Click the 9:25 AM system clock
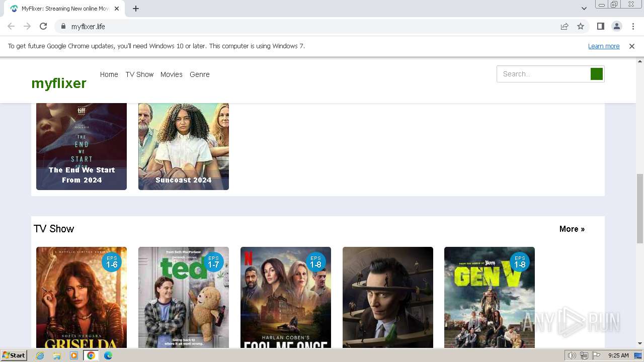This screenshot has height=362, width=644. [x=618, y=355]
